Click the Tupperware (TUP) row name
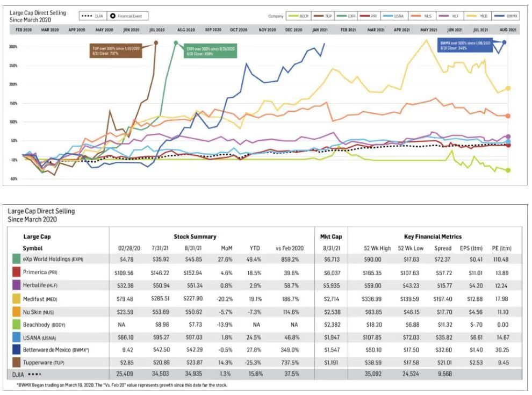This screenshot has height=395, width=532. click(x=44, y=362)
